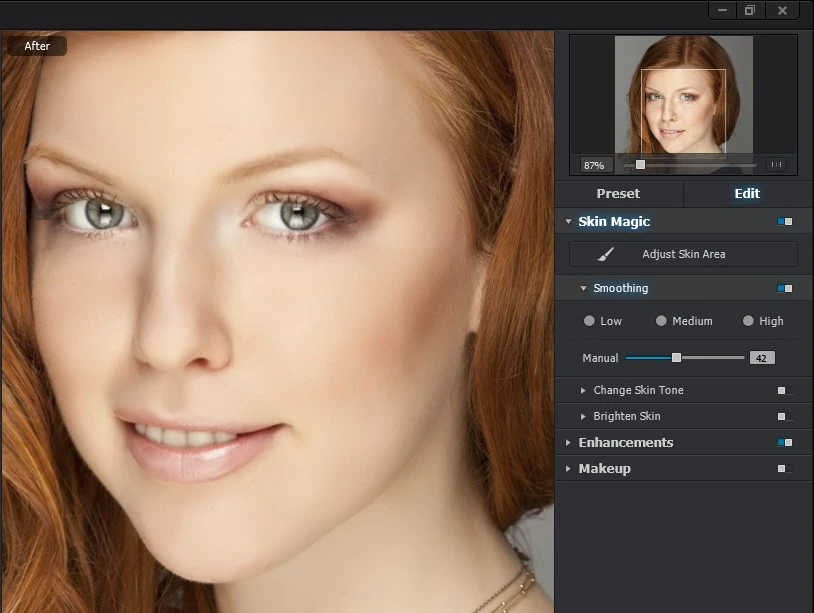This screenshot has width=814, height=613.
Task: Minimize the application window
Action: pos(722,10)
